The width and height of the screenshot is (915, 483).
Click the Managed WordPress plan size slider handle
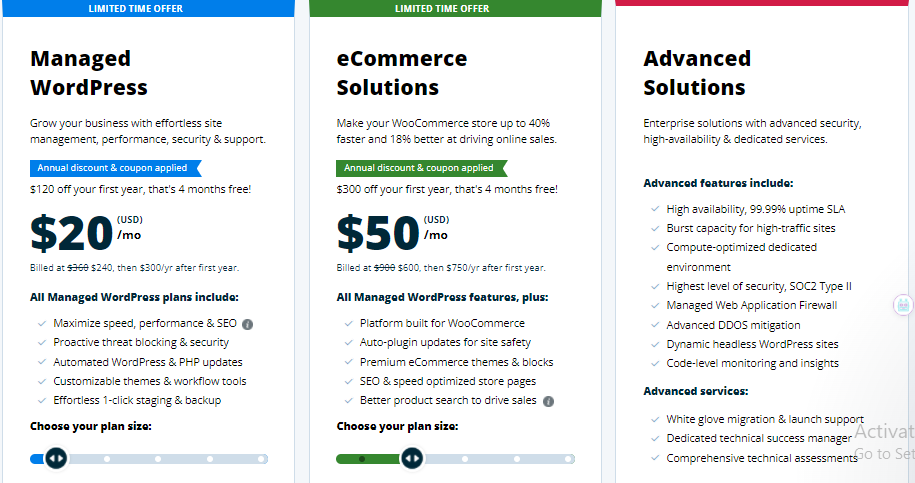[x=56, y=458]
